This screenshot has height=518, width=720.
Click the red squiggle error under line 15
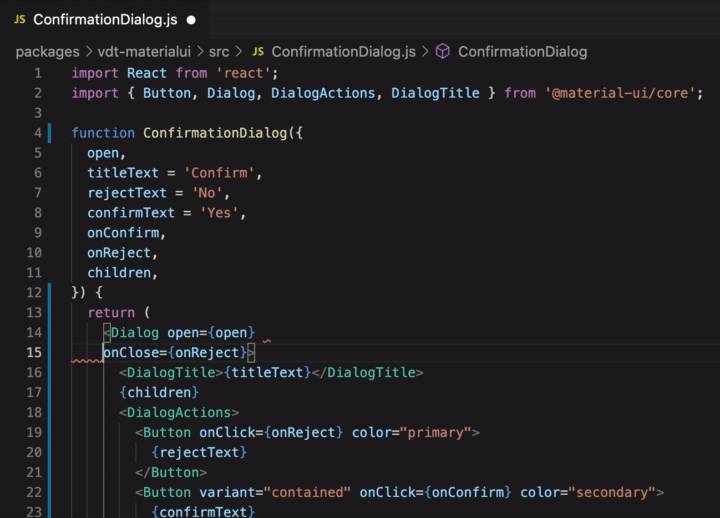click(87, 362)
